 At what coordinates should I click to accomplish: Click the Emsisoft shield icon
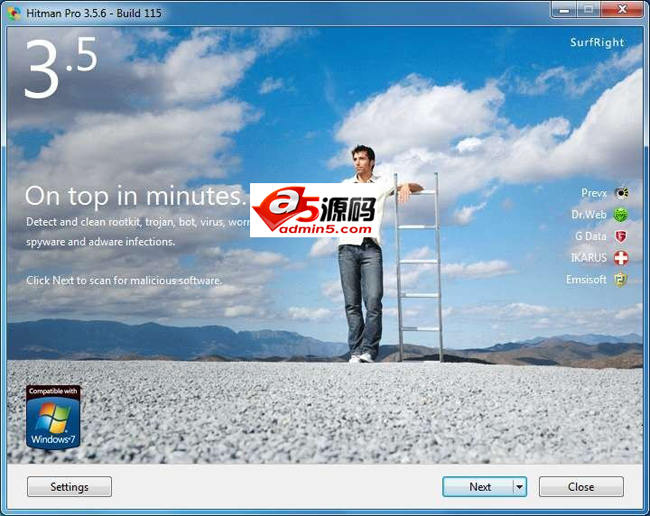[x=621, y=280]
